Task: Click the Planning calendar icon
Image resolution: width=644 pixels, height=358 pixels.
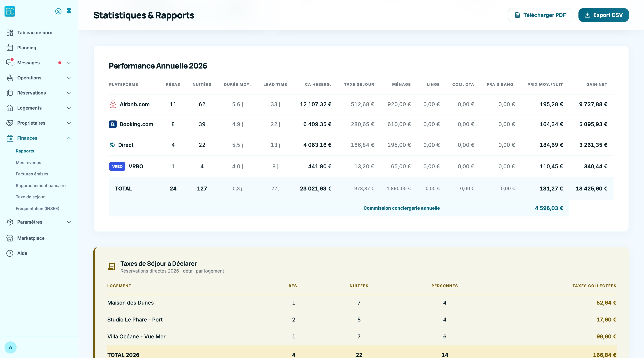Action: click(x=10, y=48)
